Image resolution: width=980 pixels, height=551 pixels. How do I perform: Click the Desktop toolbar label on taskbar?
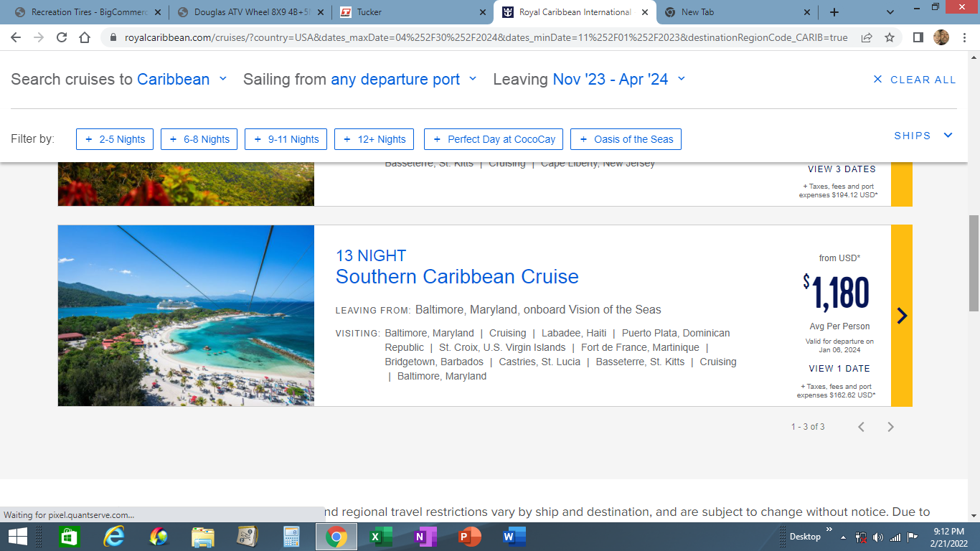[x=805, y=537]
